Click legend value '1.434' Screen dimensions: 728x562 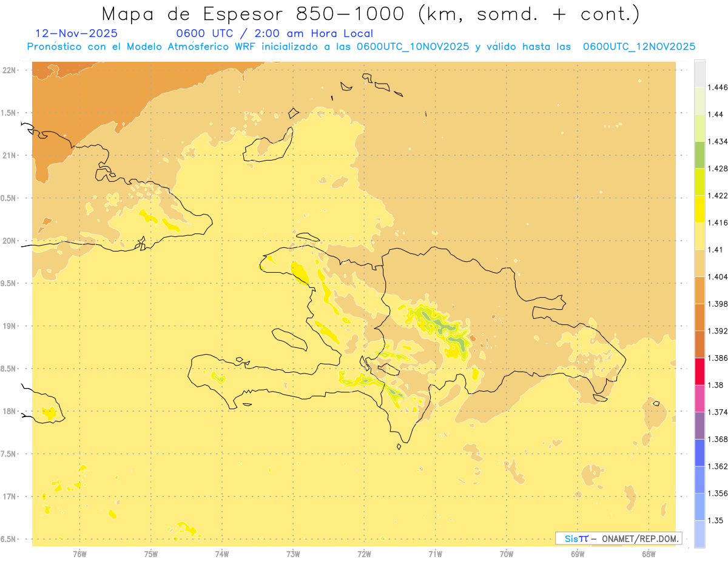tap(718, 141)
